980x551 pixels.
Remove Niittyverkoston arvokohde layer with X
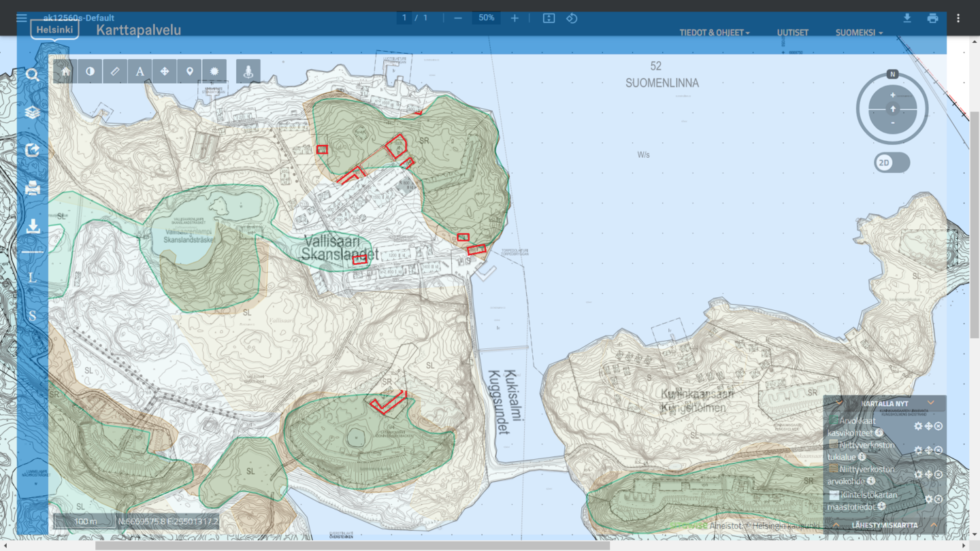tap(938, 474)
